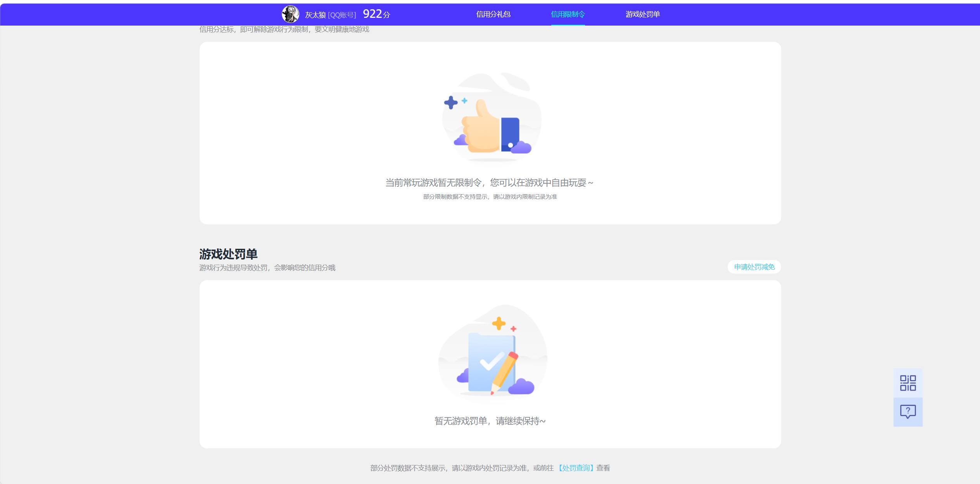The image size is (980, 484).
Task: Click the 申请处罚减免 button
Action: (x=754, y=267)
